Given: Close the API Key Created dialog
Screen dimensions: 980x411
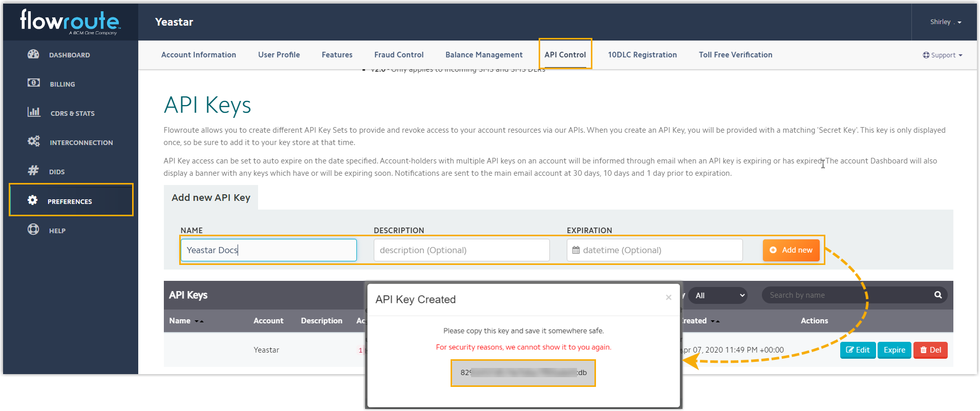Looking at the screenshot, I should click(x=668, y=297).
